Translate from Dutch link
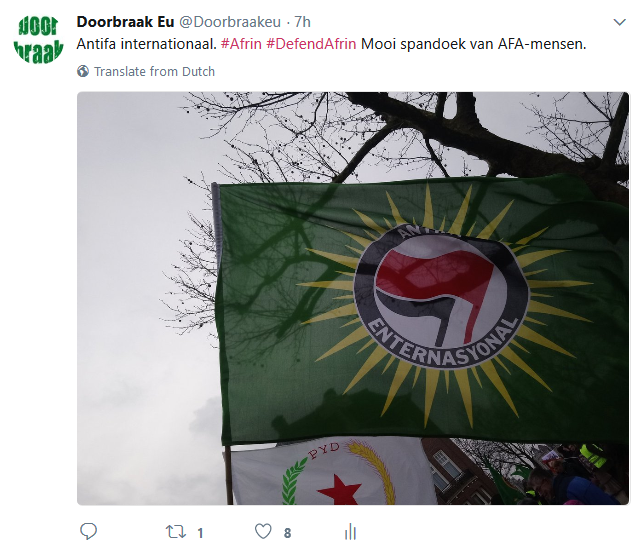The height and width of the screenshot is (550, 641). pos(154,72)
